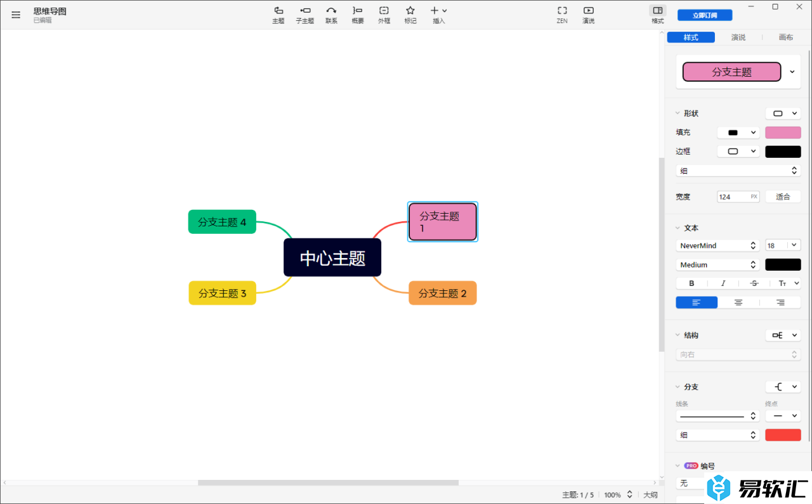This screenshot has width=812, height=504.
Task: Pick the black text color swatch
Action: (x=783, y=264)
